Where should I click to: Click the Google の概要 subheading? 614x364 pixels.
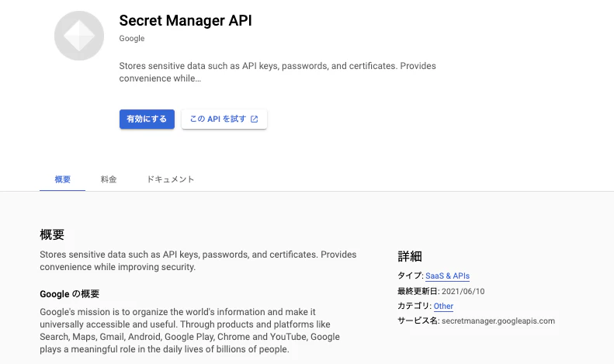coord(69,294)
